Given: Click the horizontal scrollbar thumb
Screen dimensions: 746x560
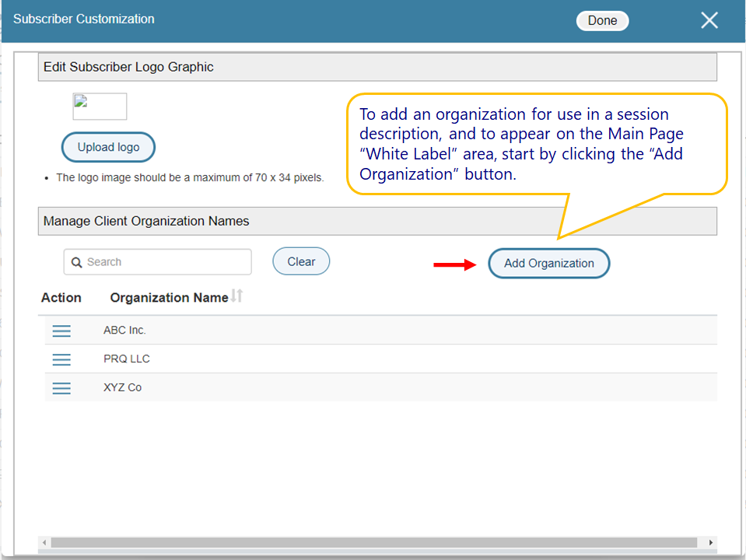Looking at the screenshot, I should point(373,542).
